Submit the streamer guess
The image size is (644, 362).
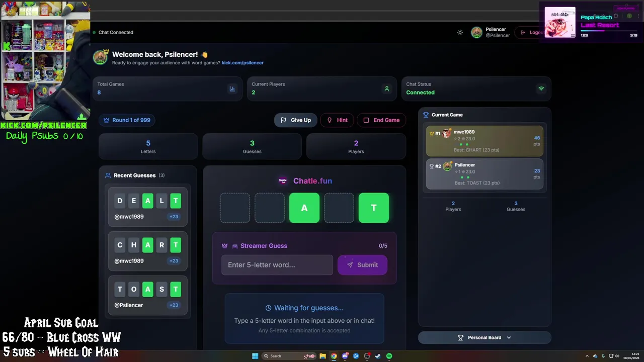[x=362, y=265]
